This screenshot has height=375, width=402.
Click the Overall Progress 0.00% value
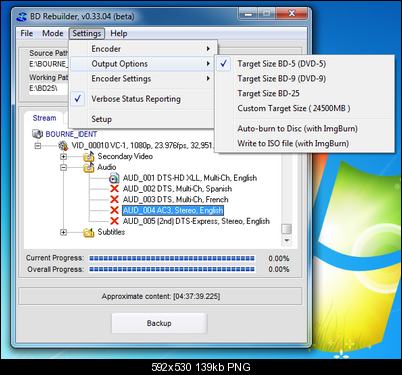pyautogui.click(x=279, y=269)
